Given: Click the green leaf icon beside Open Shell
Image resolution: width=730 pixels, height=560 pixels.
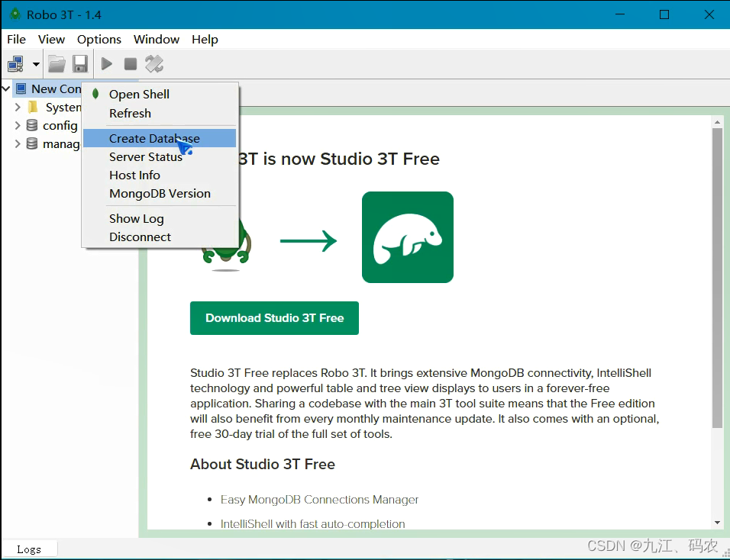Looking at the screenshot, I should (x=95, y=94).
